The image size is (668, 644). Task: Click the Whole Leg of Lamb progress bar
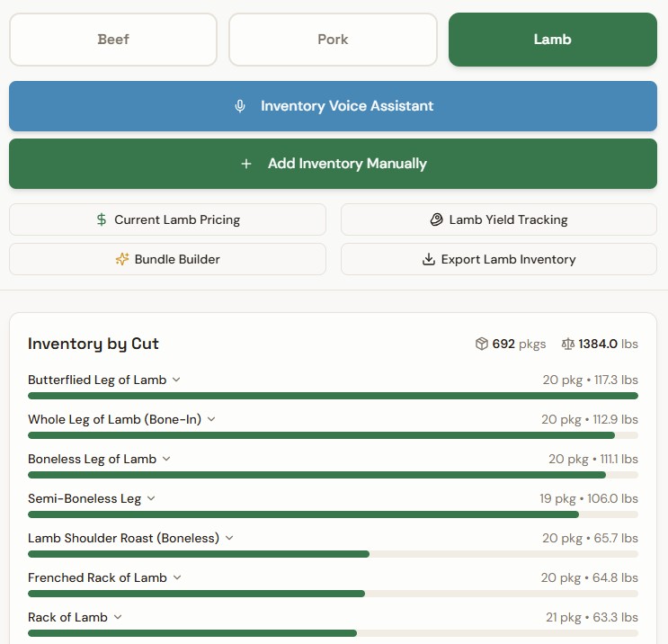point(333,435)
